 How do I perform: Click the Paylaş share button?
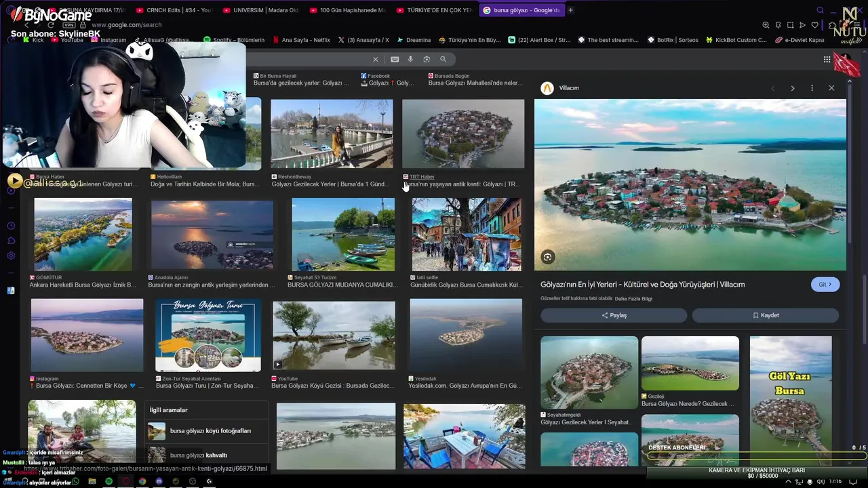click(x=614, y=315)
